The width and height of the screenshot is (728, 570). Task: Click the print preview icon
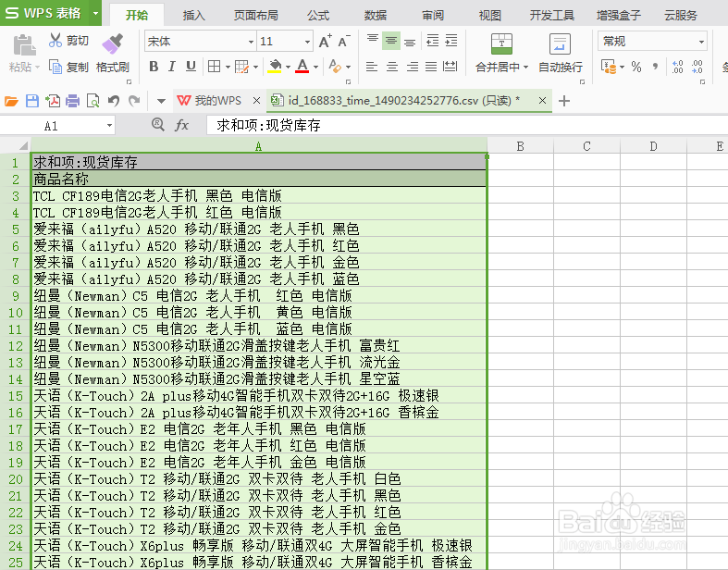pos(93,101)
